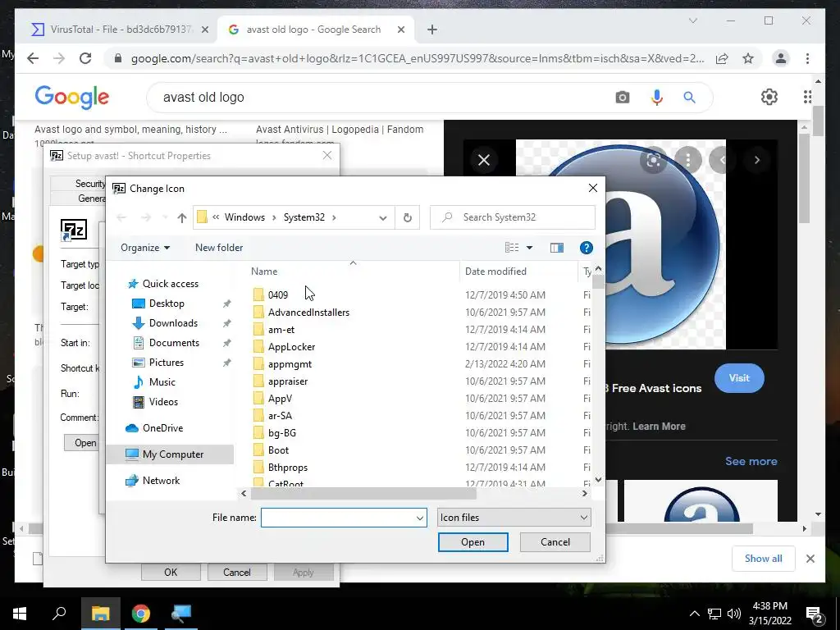
Task: Click See more link in image panel
Action: coord(751,461)
